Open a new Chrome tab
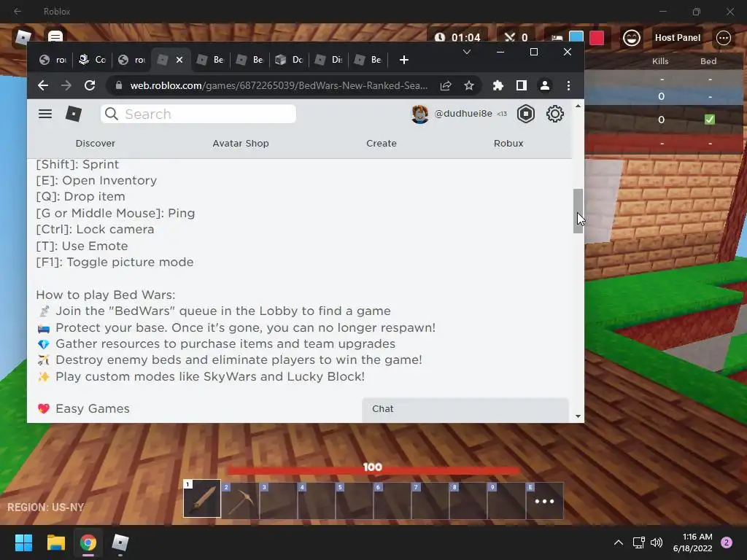 click(x=403, y=60)
